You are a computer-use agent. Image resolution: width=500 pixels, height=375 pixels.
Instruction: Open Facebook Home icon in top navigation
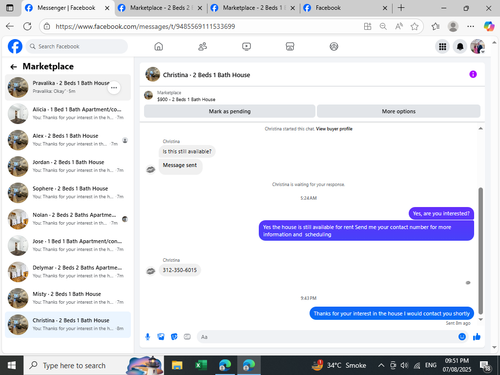click(x=159, y=46)
